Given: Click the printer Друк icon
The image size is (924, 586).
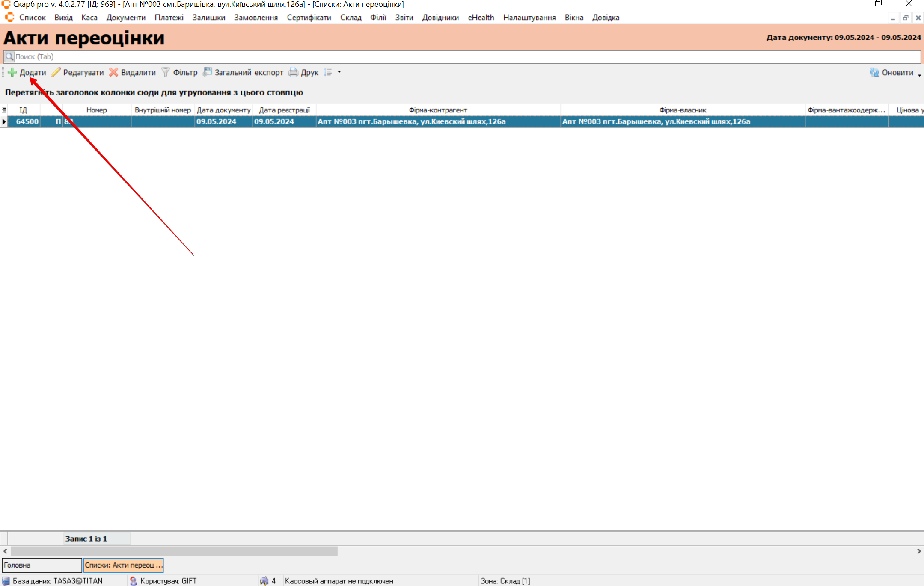Looking at the screenshot, I should tap(293, 72).
